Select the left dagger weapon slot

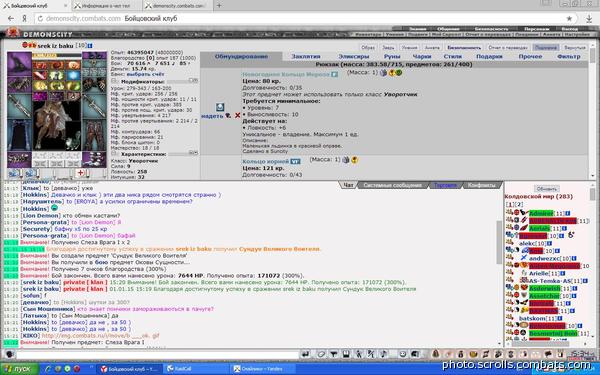[x=19, y=106]
